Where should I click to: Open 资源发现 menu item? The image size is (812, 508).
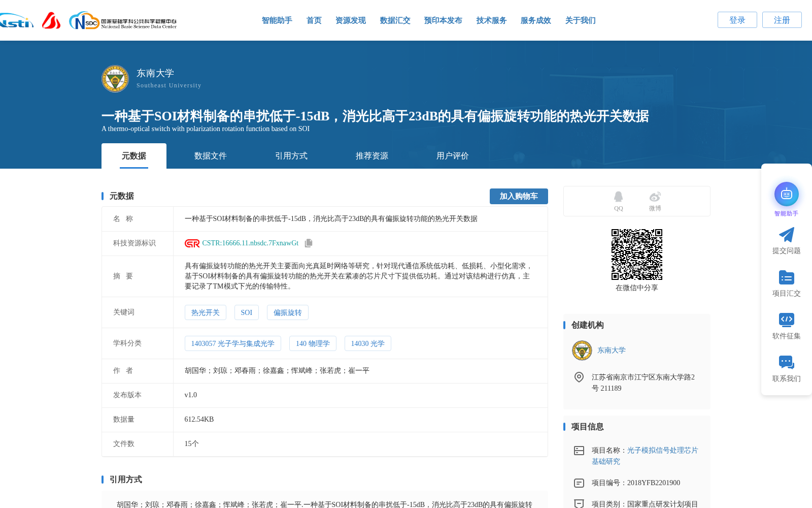(350, 20)
